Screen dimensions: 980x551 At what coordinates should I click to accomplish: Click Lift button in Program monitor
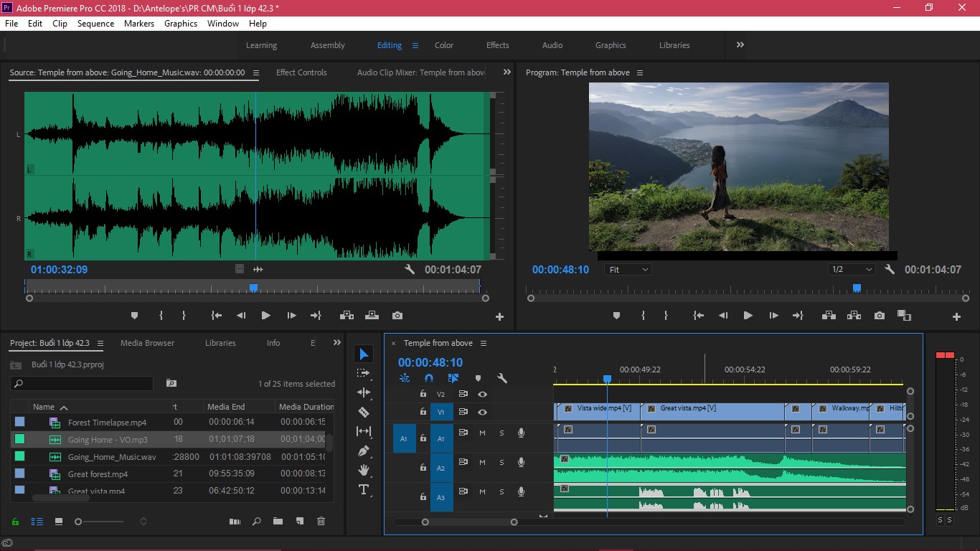(829, 315)
